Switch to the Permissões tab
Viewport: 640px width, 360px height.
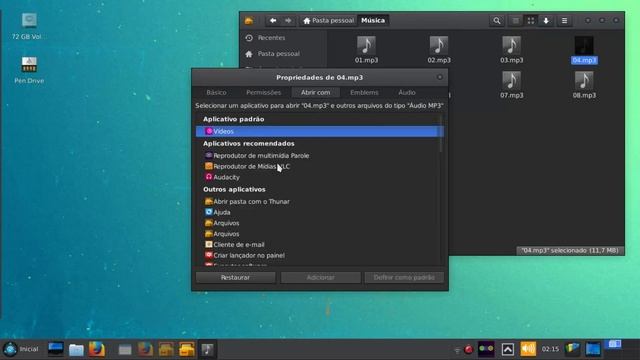pos(263,93)
